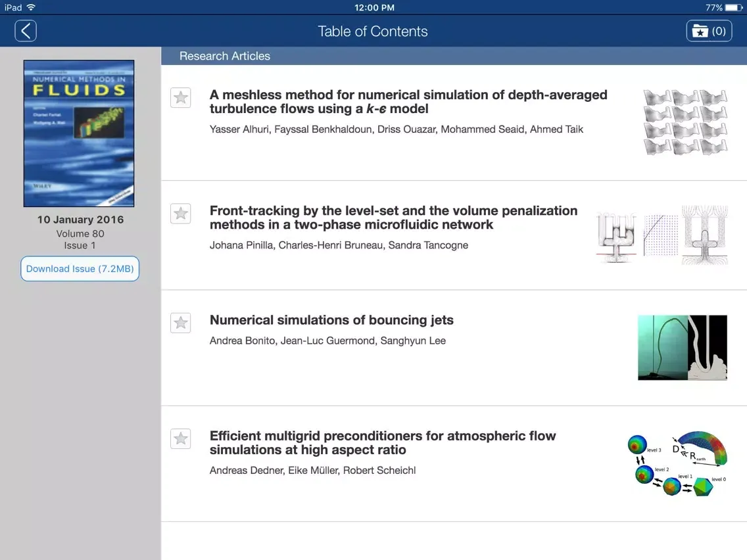Open Efficient multigrid preconditioners article title

pos(382,442)
